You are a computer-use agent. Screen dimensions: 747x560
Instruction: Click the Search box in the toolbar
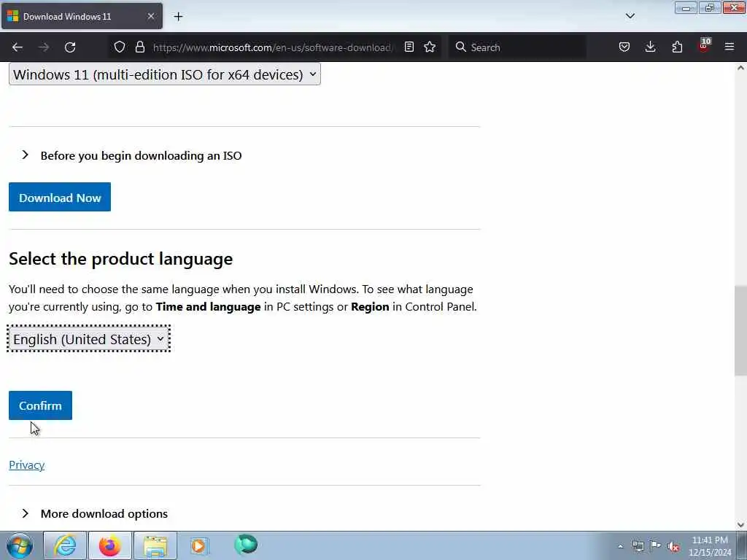click(517, 47)
